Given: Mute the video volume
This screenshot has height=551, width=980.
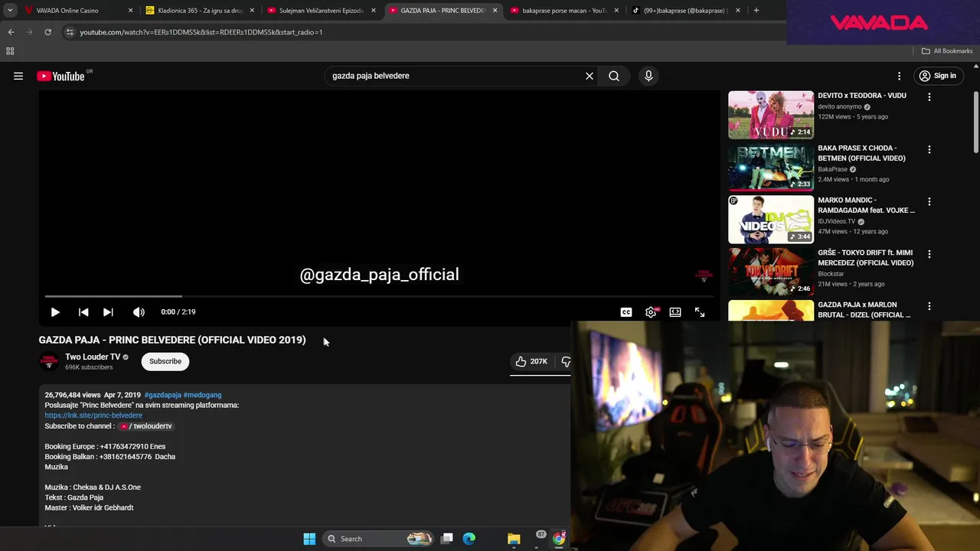Looking at the screenshot, I should (x=139, y=312).
